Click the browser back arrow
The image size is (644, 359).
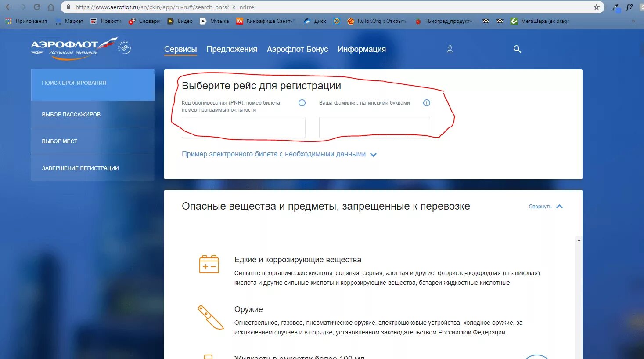coord(9,7)
